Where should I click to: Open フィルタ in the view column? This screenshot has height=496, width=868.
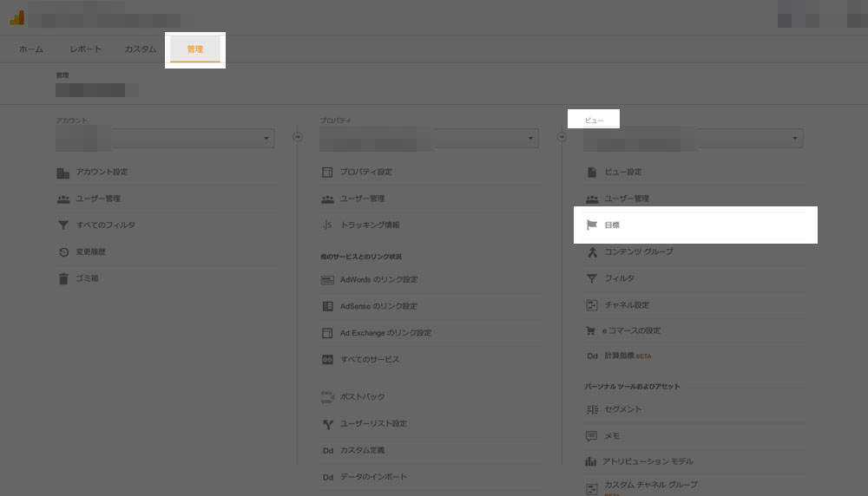coord(620,278)
